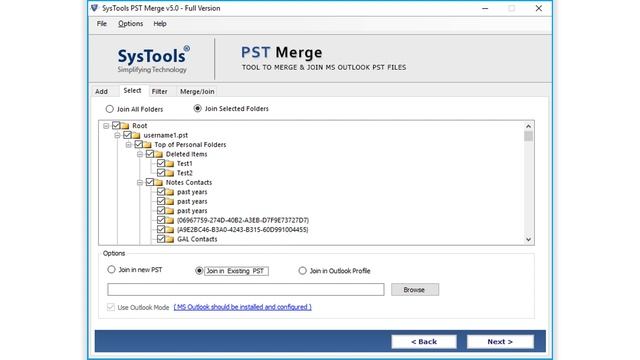The width and height of the screenshot is (640, 360).
Task: Click the Test1 folder icon
Action: [x=170, y=164]
